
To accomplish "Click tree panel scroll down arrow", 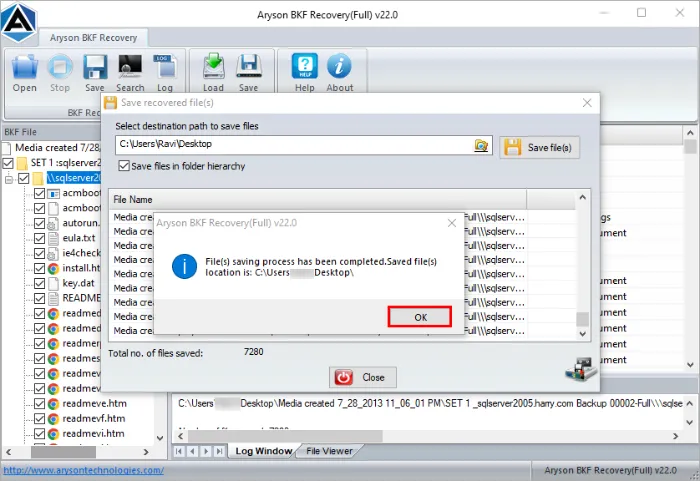I will (160, 438).
